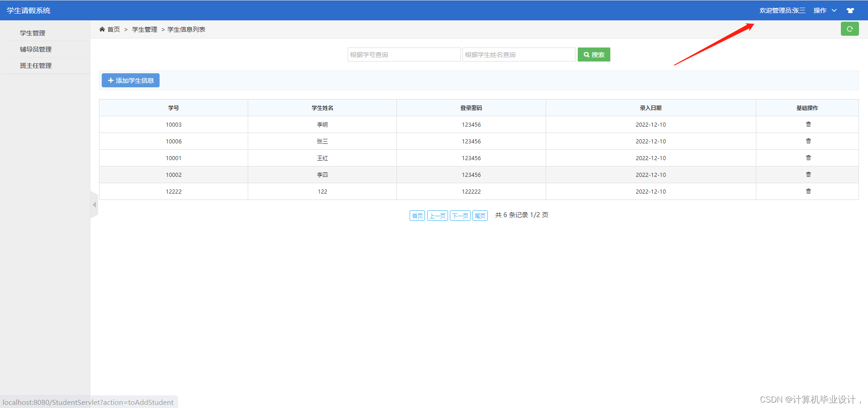Click student name 王红
868x408 pixels.
click(322, 158)
